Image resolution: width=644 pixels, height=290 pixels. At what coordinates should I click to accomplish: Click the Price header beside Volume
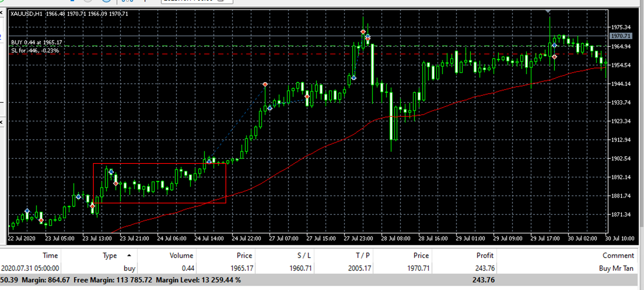tap(244, 255)
